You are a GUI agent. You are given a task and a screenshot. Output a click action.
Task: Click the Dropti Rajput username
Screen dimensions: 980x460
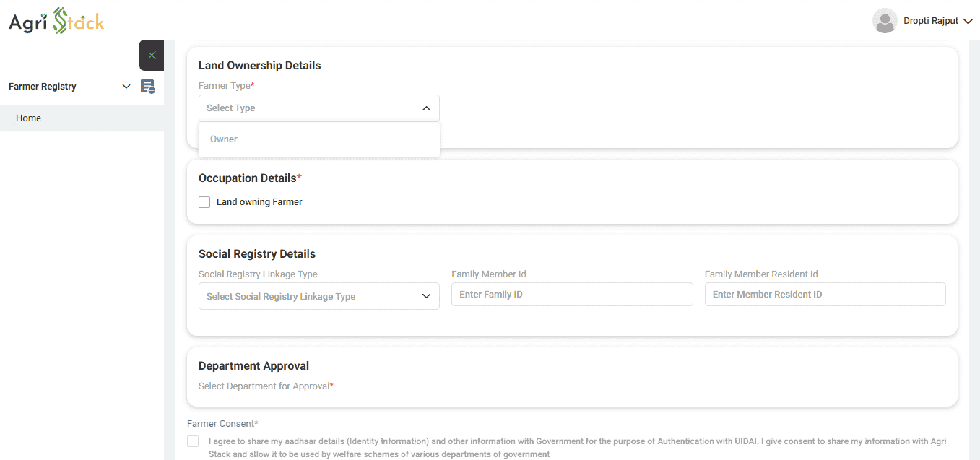click(930, 21)
